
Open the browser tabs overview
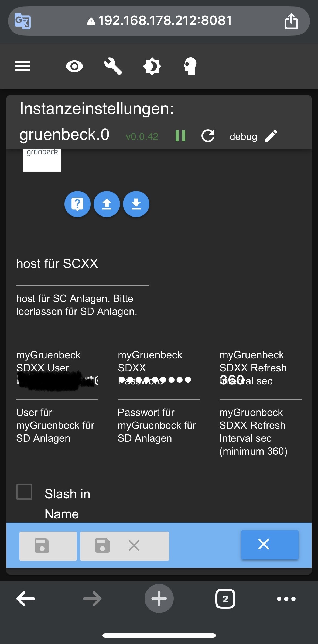225,599
